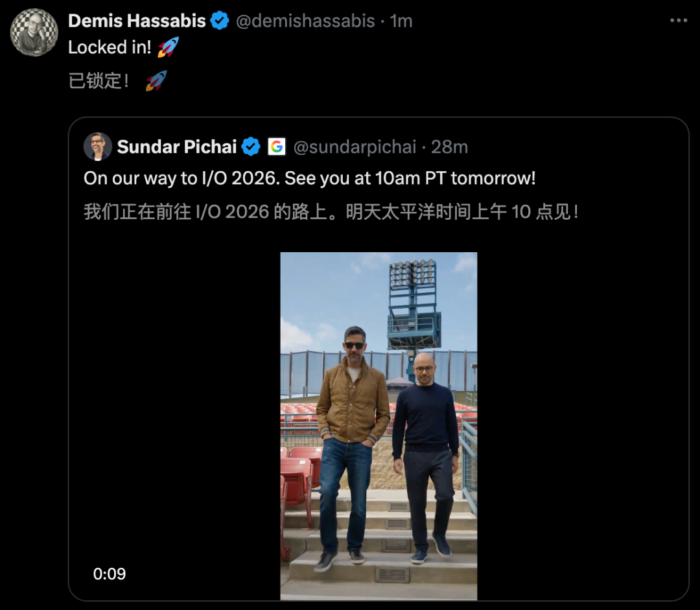Open Demis Hassabis profile avatar
The image size is (700, 610).
coord(34,32)
